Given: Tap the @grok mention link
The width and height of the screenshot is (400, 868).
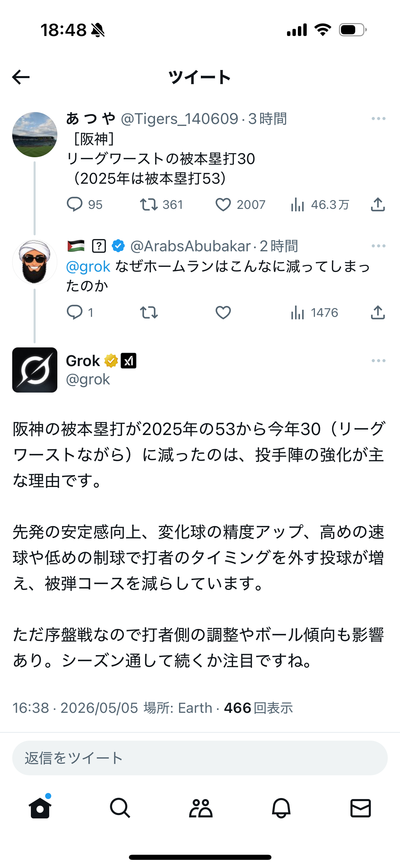Looking at the screenshot, I should coord(88,266).
